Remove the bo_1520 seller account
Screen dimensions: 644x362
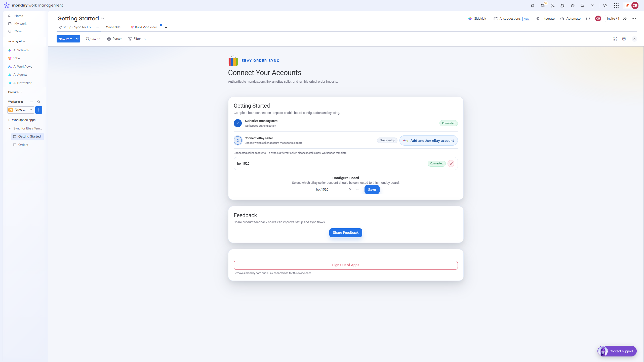point(451,164)
